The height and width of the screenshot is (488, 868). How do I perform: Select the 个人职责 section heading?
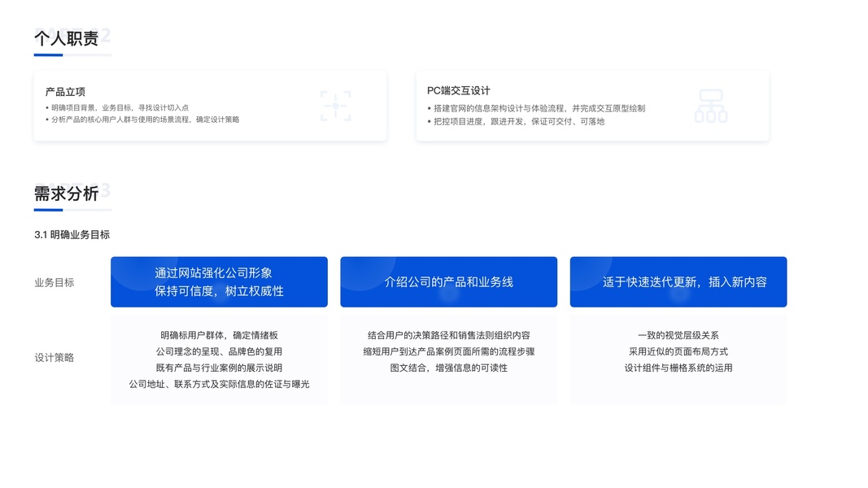point(67,38)
